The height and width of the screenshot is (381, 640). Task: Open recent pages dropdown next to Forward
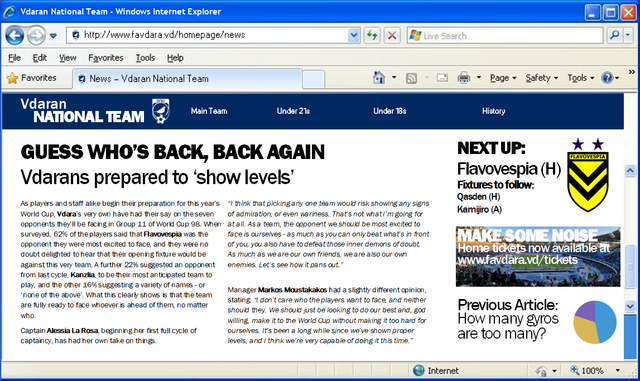[x=53, y=36]
